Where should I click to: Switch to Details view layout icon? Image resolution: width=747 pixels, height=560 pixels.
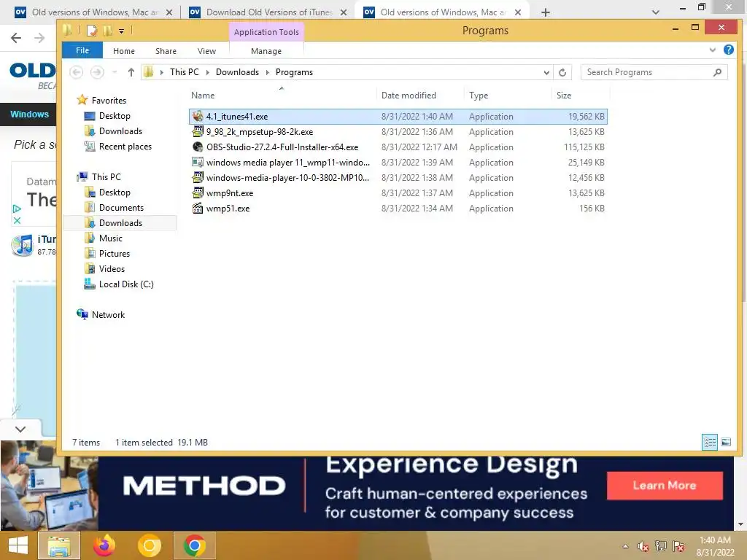[x=709, y=442]
